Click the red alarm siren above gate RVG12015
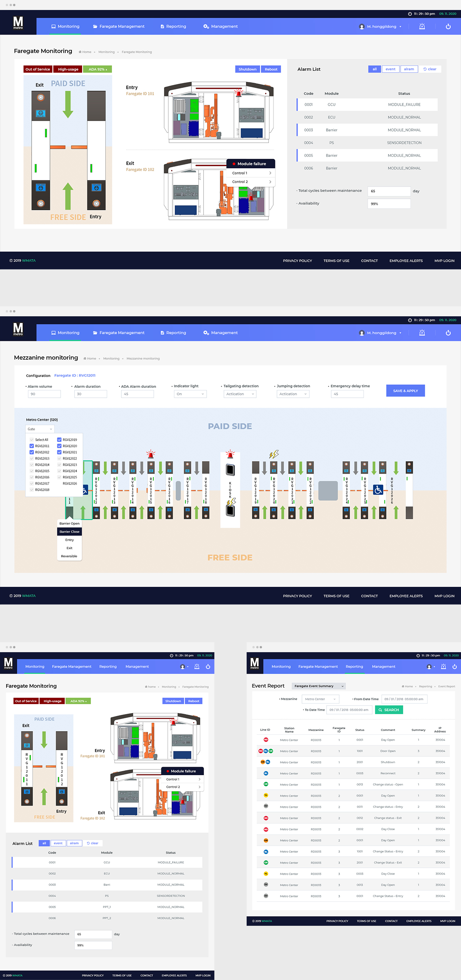461x980 pixels. tap(151, 454)
